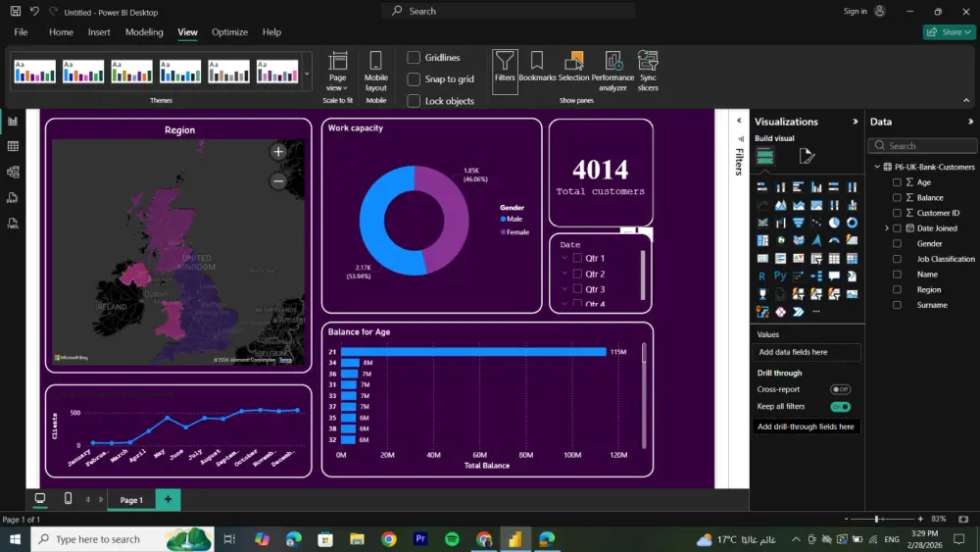This screenshot has height=552, width=980.
Task: Select the Scatter chart visualization
Action: [x=816, y=223]
